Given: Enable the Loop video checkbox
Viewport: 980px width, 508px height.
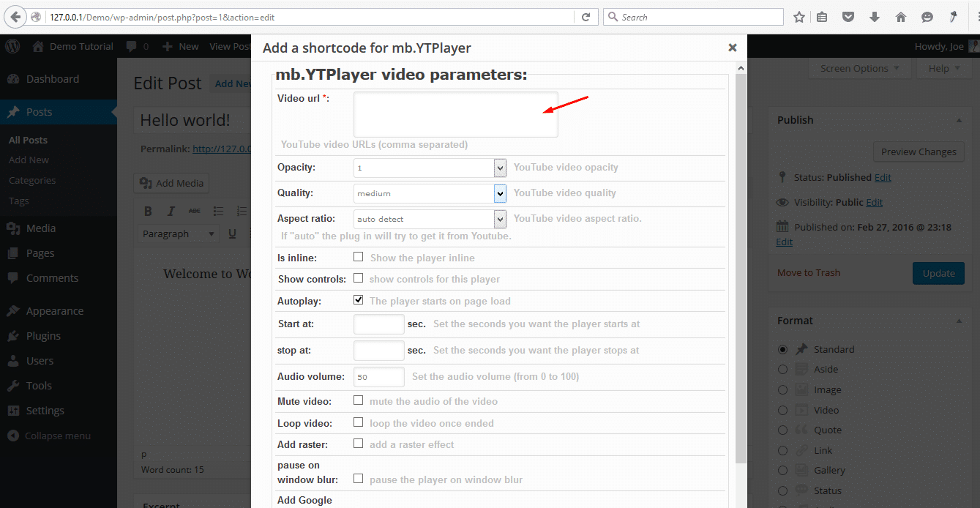Looking at the screenshot, I should (359, 422).
